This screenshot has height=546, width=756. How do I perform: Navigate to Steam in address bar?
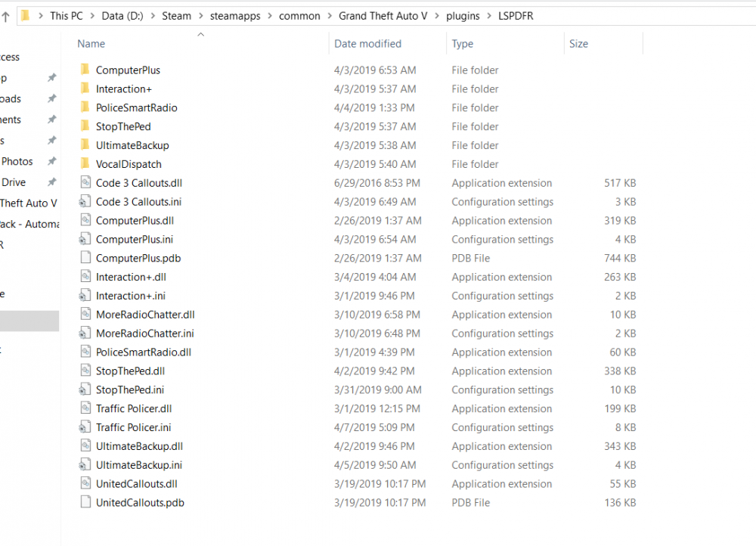click(x=176, y=16)
